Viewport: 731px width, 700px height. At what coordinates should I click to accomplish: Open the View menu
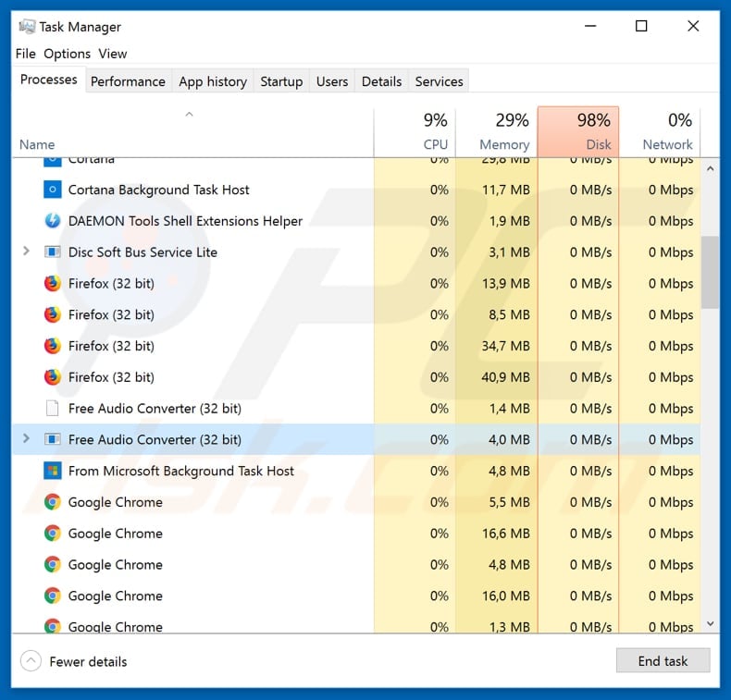[x=112, y=54]
